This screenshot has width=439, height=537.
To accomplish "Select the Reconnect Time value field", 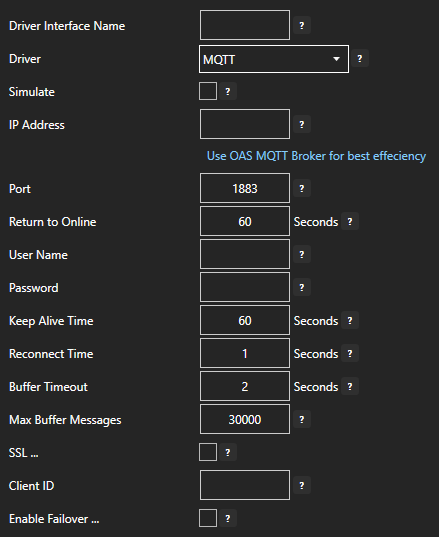I will click(x=245, y=353).
